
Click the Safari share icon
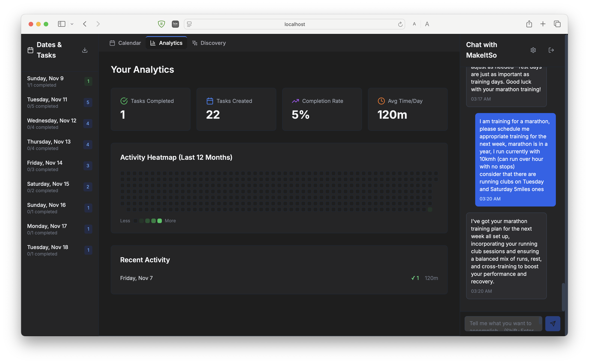coord(529,24)
